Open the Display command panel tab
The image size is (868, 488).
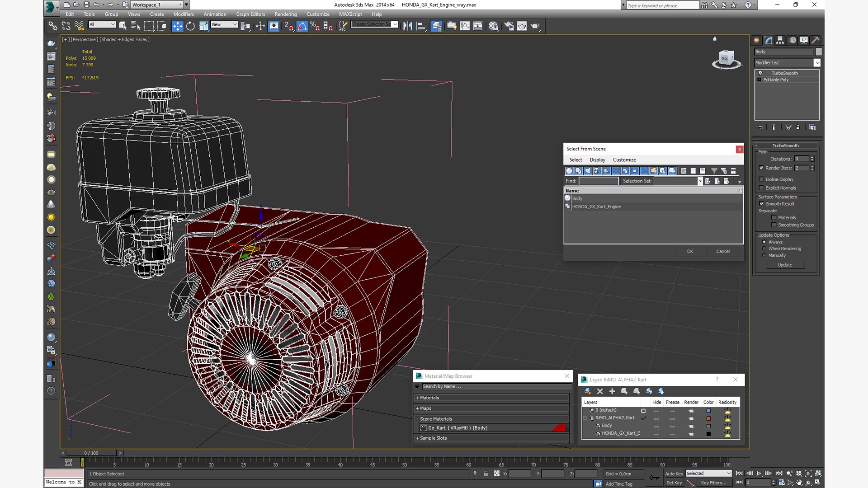803,40
